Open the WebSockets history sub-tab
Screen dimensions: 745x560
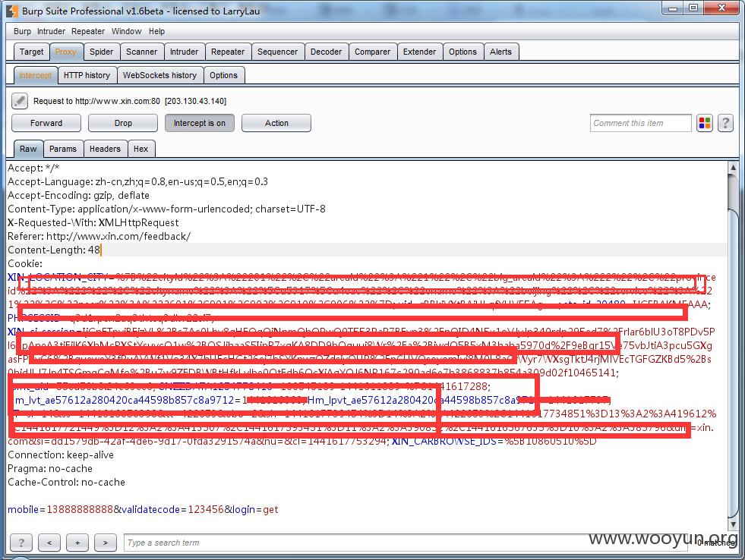pos(159,75)
